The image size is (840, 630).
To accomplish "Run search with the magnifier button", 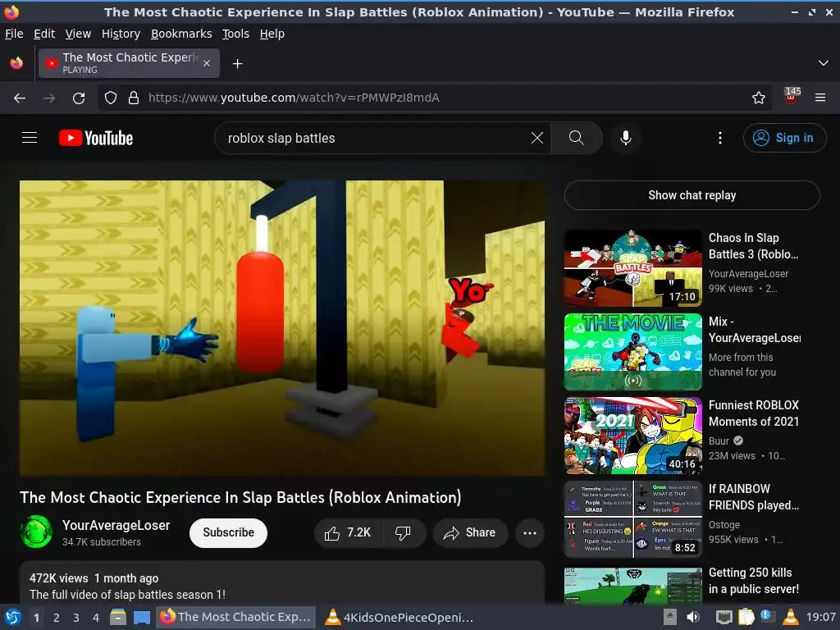I will 577,138.
